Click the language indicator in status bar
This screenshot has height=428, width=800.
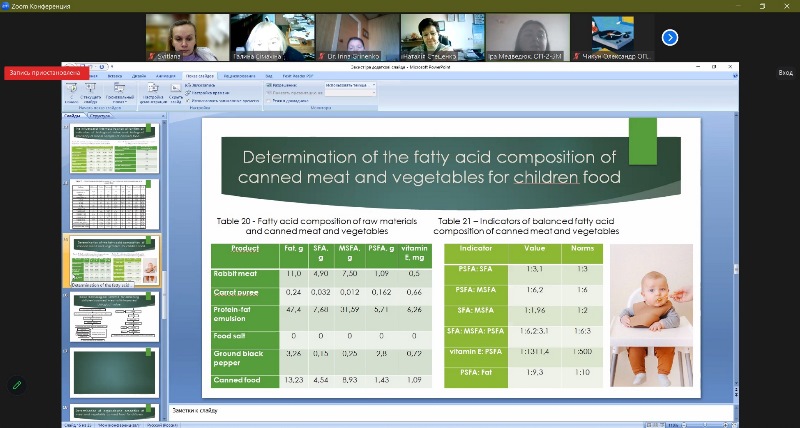(x=162, y=424)
